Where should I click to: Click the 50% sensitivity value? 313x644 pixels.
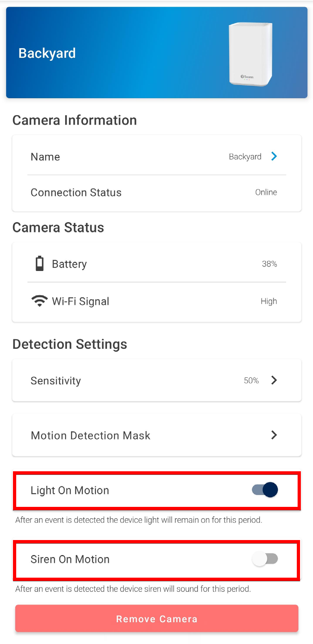251,381
